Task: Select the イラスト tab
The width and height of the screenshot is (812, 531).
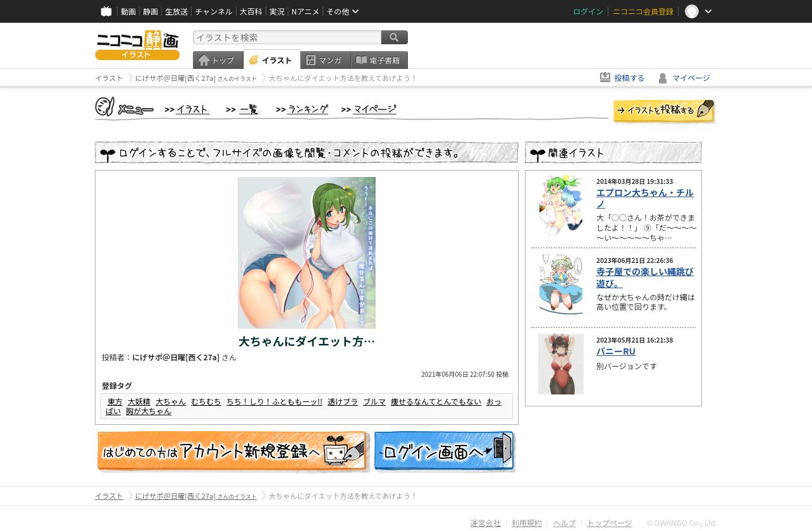Action: [272, 60]
